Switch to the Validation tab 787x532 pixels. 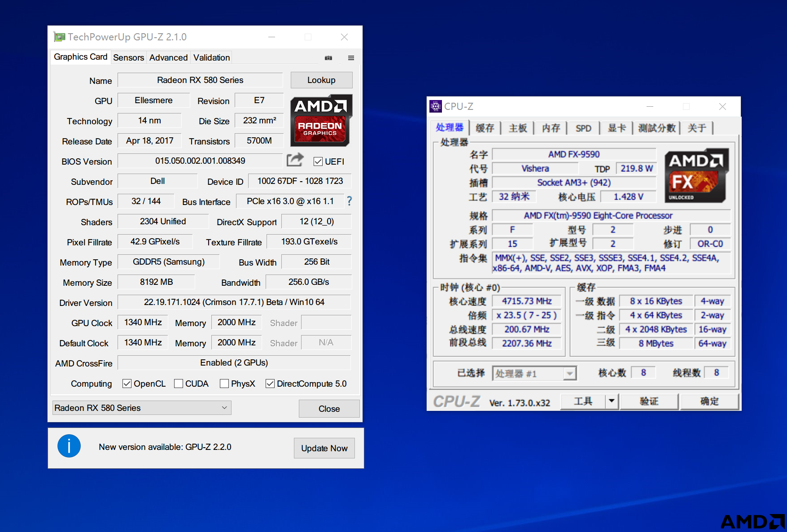click(x=211, y=58)
